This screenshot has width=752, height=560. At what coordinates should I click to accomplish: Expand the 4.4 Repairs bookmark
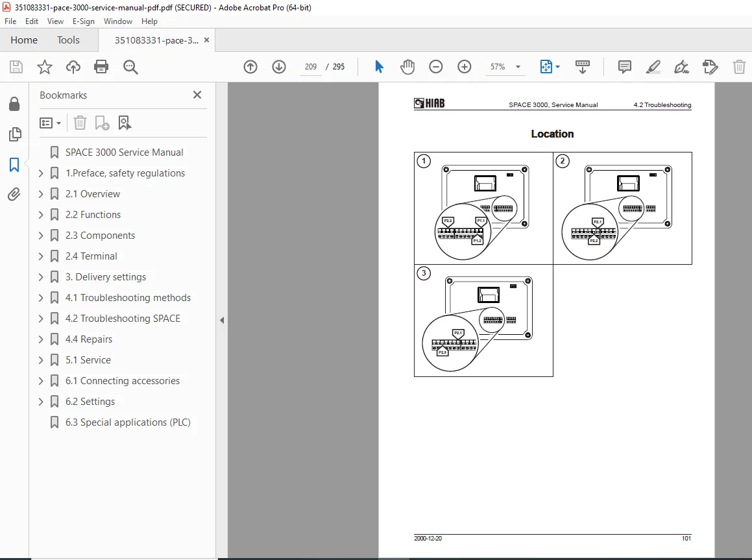click(41, 339)
